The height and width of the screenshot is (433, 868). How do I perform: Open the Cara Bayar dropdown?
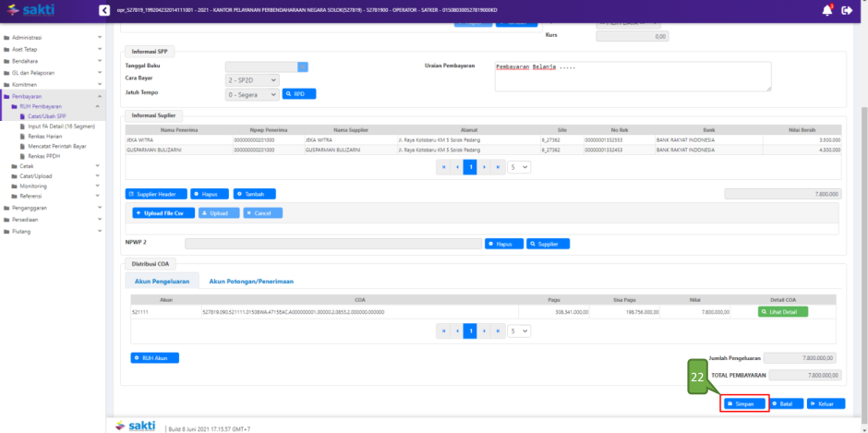click(x=252, y=80)
